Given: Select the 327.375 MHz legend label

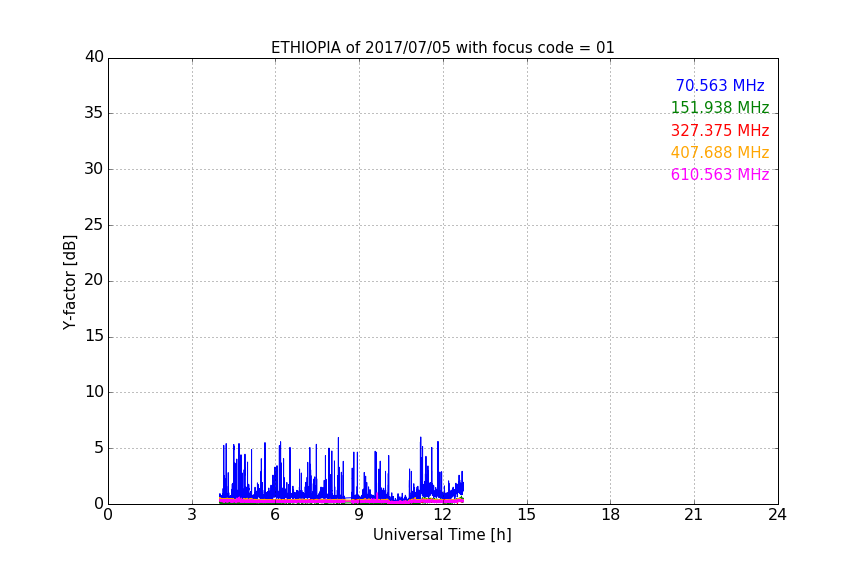Looking at the screenshot, I should 720,130.
